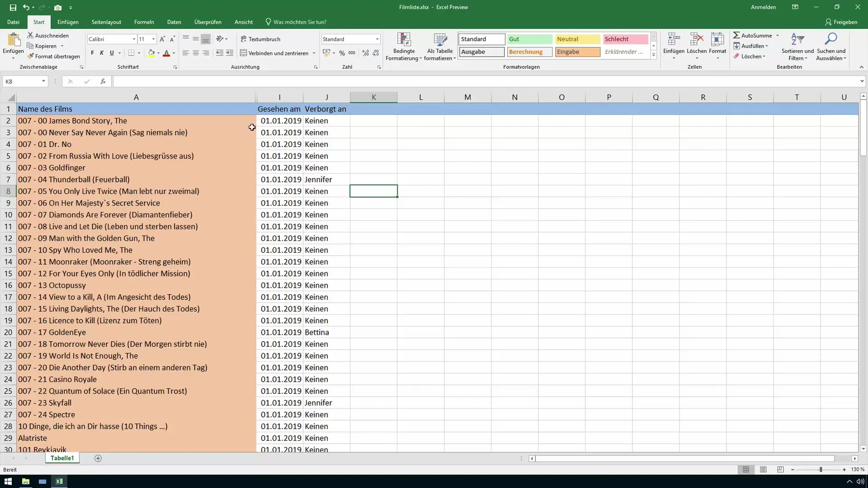Click add decimal place icon
Screen dimensions: 868x488
(x=365, y=53)
